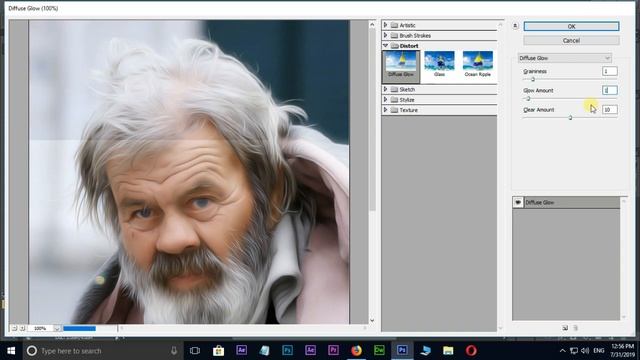Toggle Diffuse Glow effect layer visibility eye
The width and height of the screenshot is (640, 360).
pos(518,202)
